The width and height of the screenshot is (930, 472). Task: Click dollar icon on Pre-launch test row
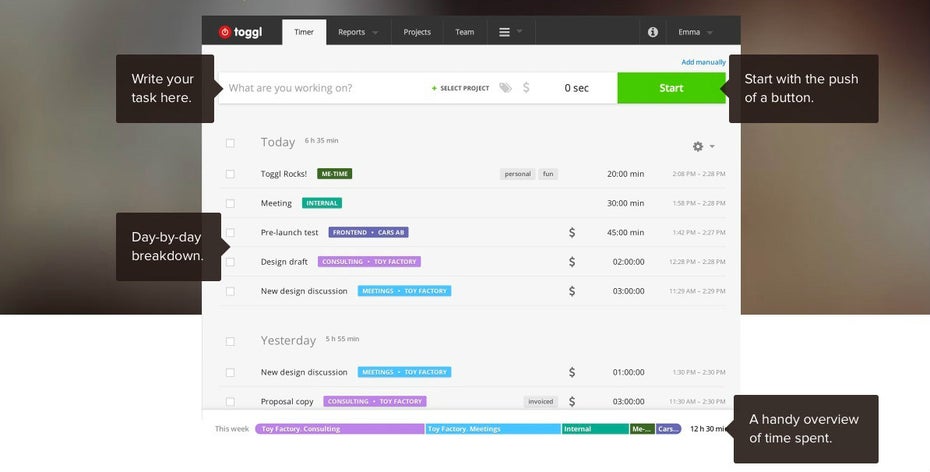pos(572,232)
